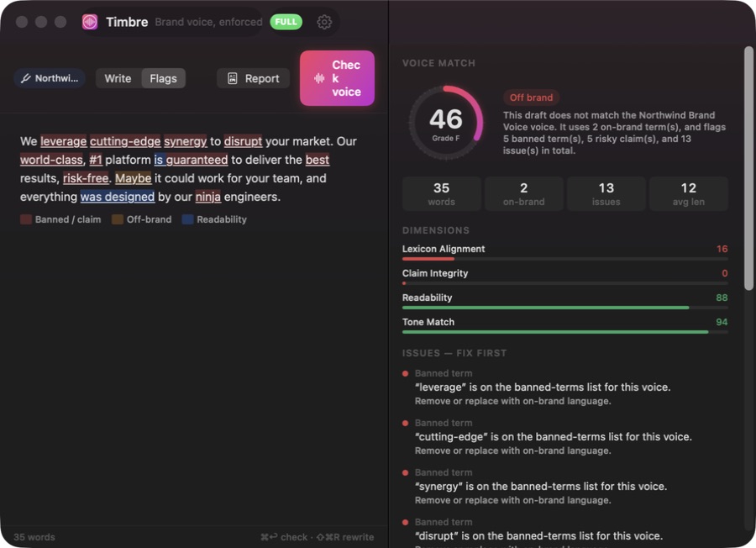The width and height of the screenshot is (756, 548).
Task: Click the Claim Integrity dimension row
Action: 565,277
